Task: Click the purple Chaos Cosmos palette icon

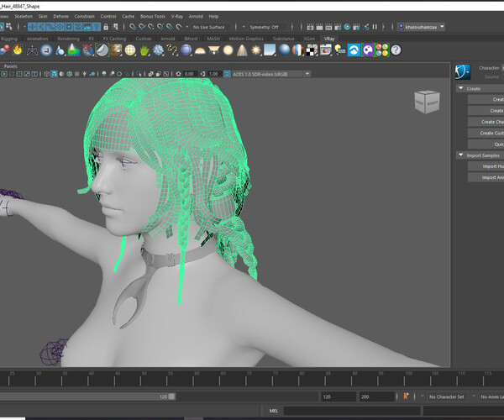Action: point(368,50)
